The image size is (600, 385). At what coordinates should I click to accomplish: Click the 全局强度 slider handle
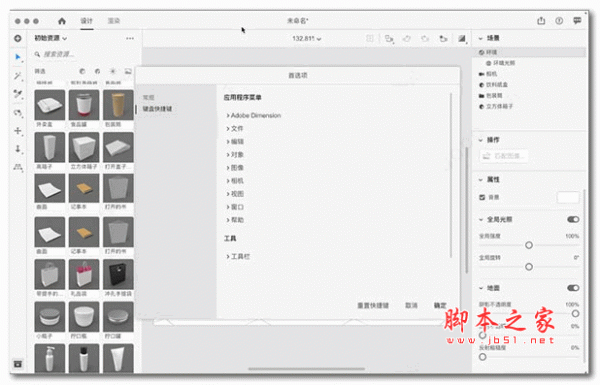[529, 245]
